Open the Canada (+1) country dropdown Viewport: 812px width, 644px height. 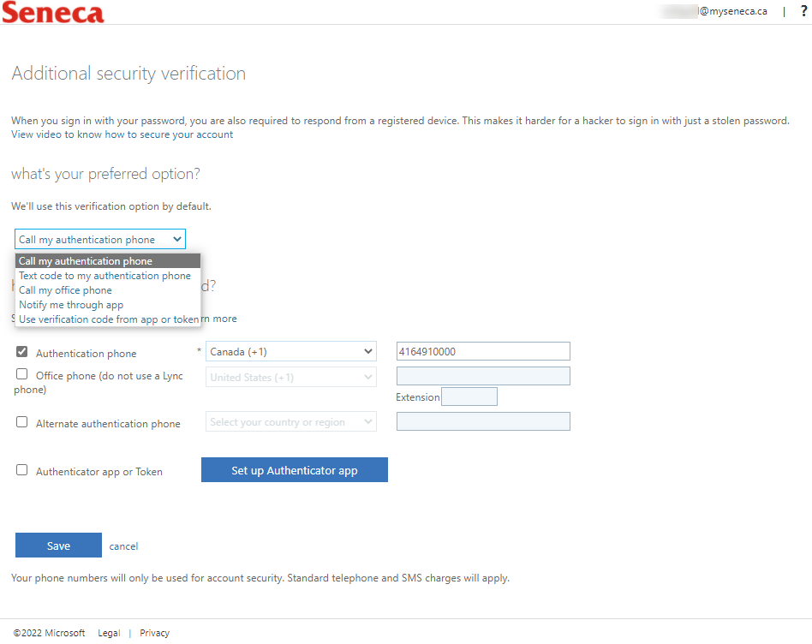tap(291, 351)
